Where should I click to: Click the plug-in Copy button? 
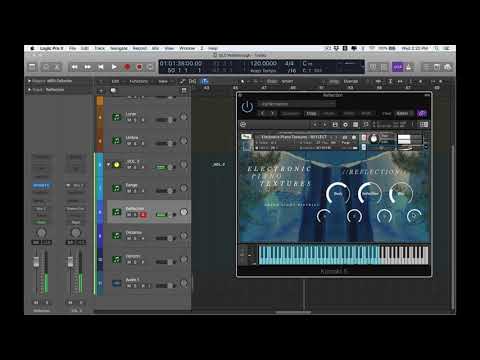(x=311, y=114)
